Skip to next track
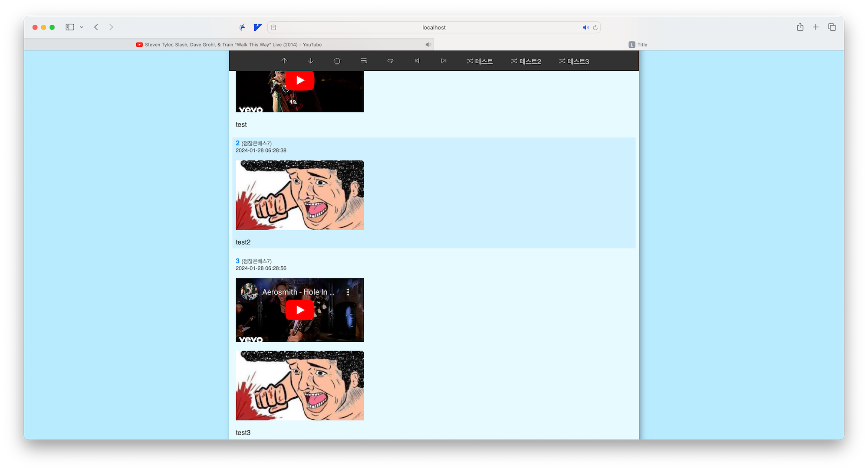Screen dimensions: 868x471 coord(443,61)
